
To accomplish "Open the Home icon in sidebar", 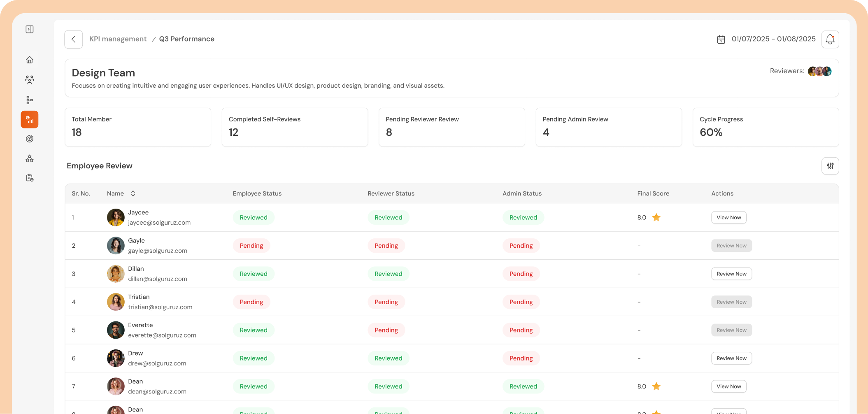I will (30, 60).
